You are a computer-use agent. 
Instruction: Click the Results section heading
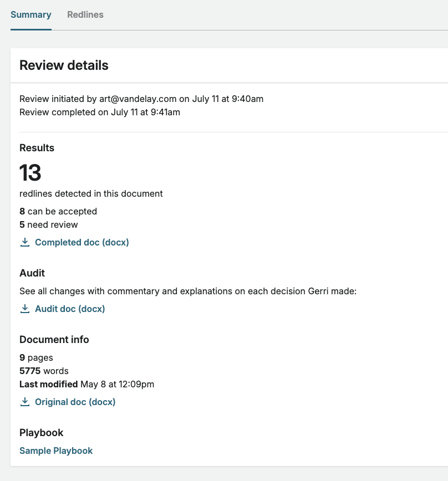[37, 148]
